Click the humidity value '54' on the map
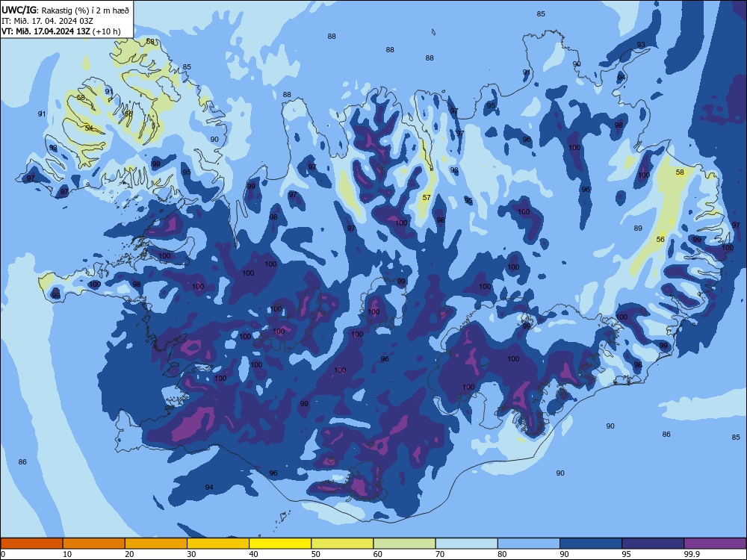This screenshot has height=560, width=747. 89,128
